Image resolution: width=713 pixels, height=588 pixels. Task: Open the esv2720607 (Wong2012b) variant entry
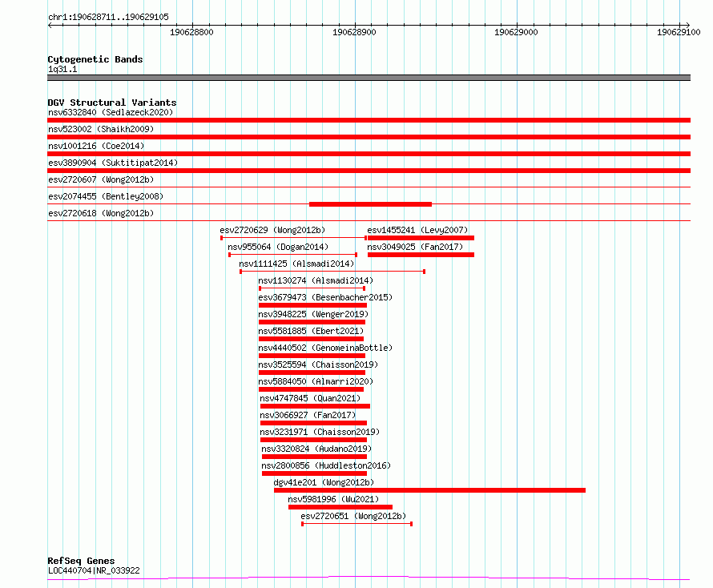click(x=101, y=179)
